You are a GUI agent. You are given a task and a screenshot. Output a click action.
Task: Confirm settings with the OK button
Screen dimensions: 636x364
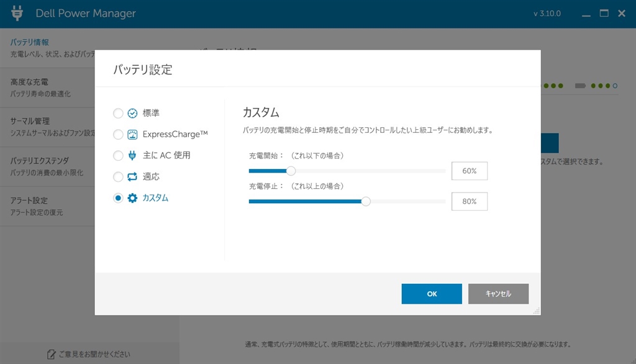[x=432, y=294]
